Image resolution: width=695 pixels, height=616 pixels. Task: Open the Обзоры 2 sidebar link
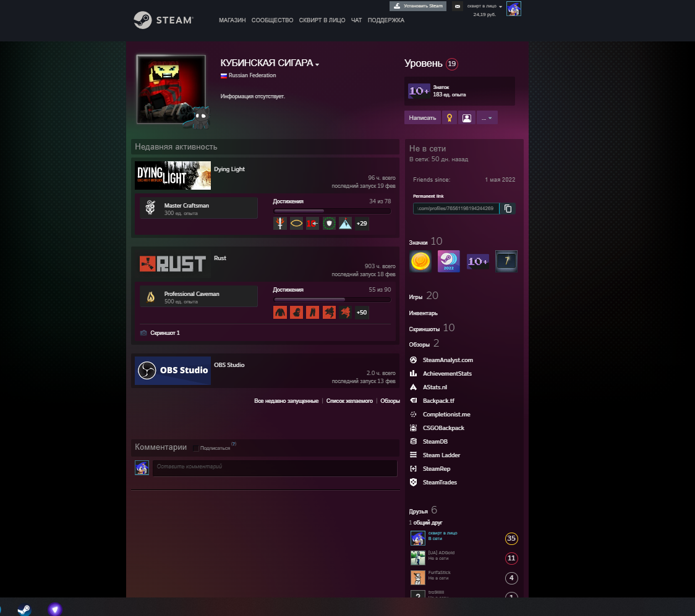(424, 344)
